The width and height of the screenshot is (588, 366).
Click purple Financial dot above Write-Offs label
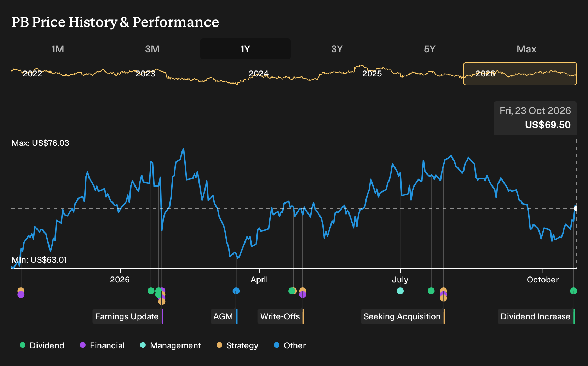tap(302, 294)
